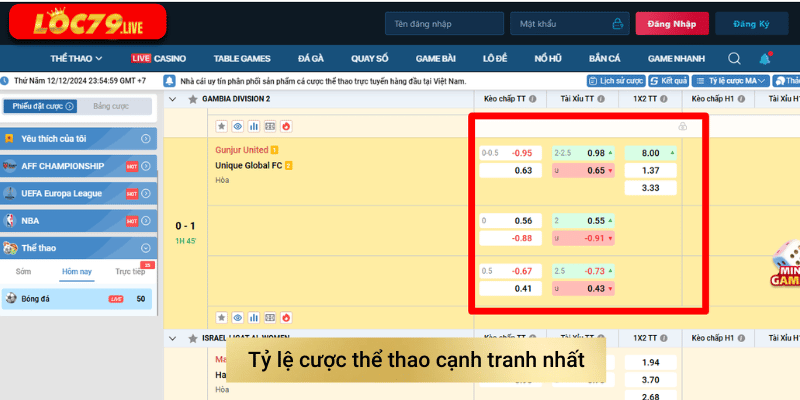Click the announcement bell icon beside news ticker
This screenshot has height=400, width=800.
point(170,81)
